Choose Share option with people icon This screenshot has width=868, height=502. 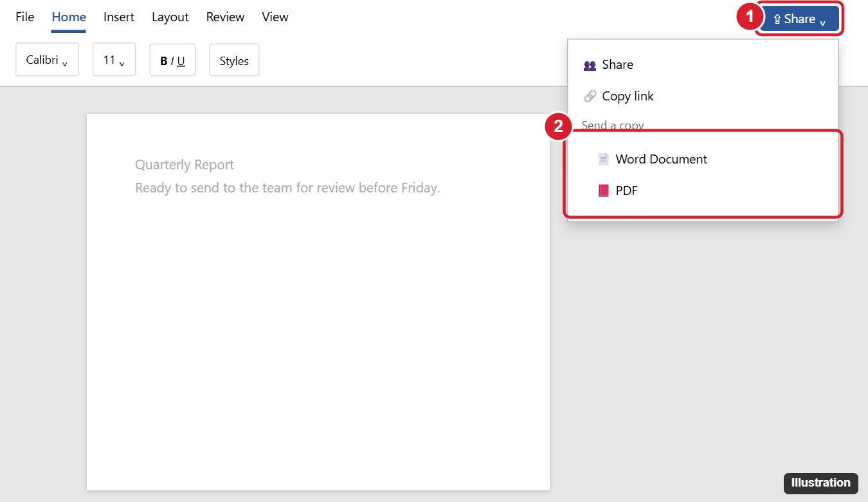point(703,64)
